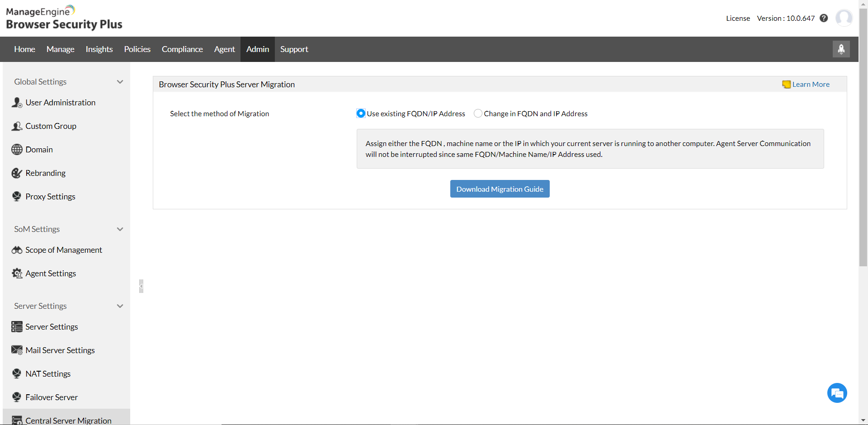868x425 pixels.
Task: Click the Custom Group icon
Action: [x=17, y=126]
